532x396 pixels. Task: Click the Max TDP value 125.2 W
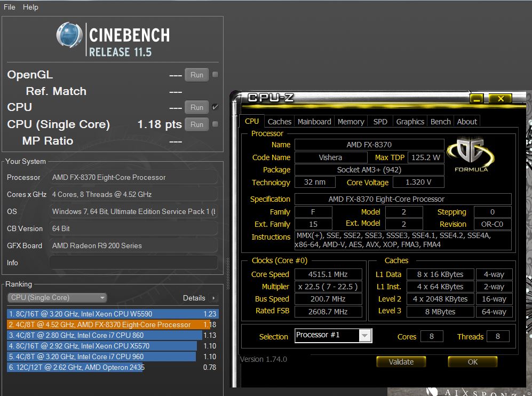click(x=426, y=157)
